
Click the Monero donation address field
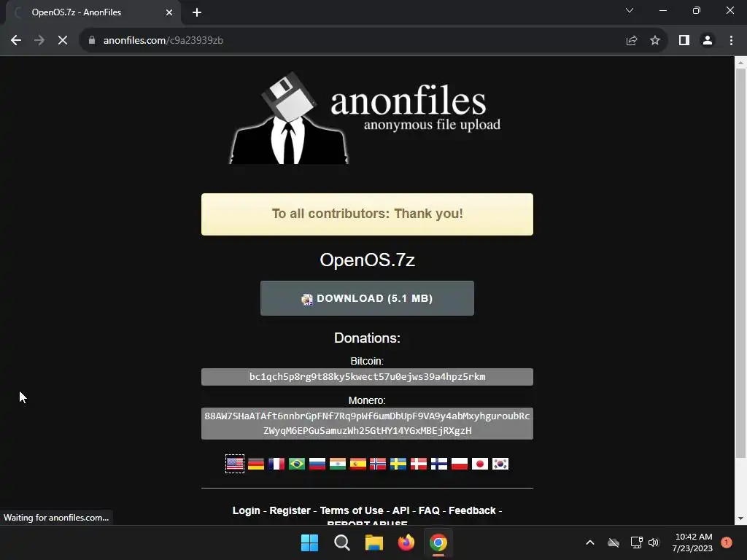tap(367, 424)
